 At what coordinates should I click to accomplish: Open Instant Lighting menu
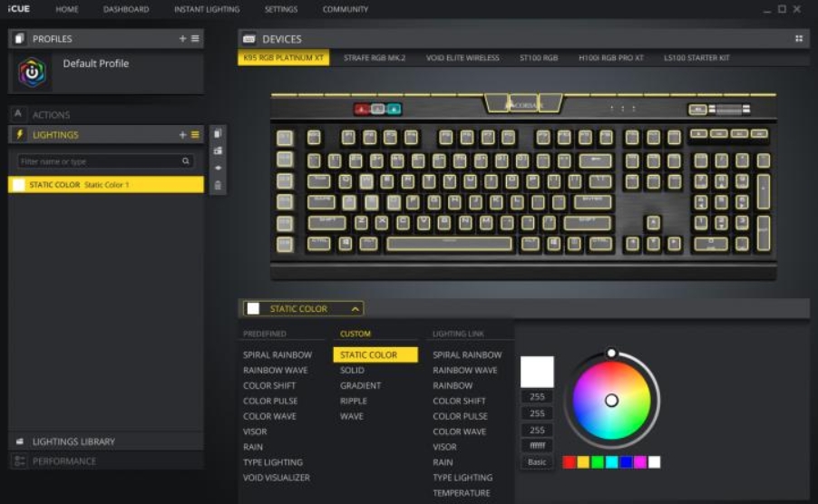tap(207, 9)
